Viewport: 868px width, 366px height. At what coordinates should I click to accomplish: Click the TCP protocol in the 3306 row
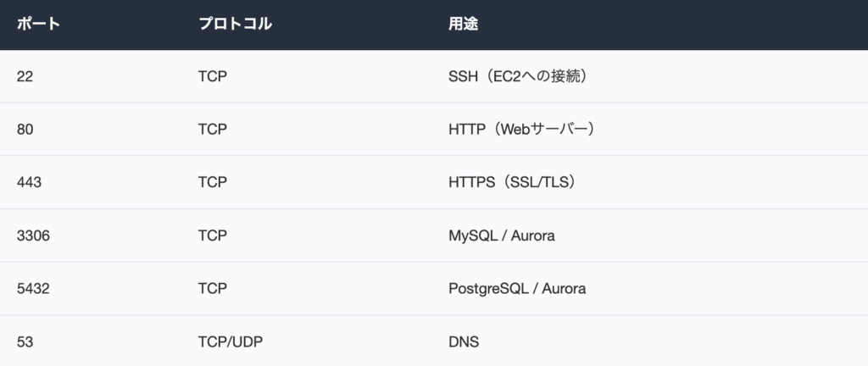click(x=212, y=236)
